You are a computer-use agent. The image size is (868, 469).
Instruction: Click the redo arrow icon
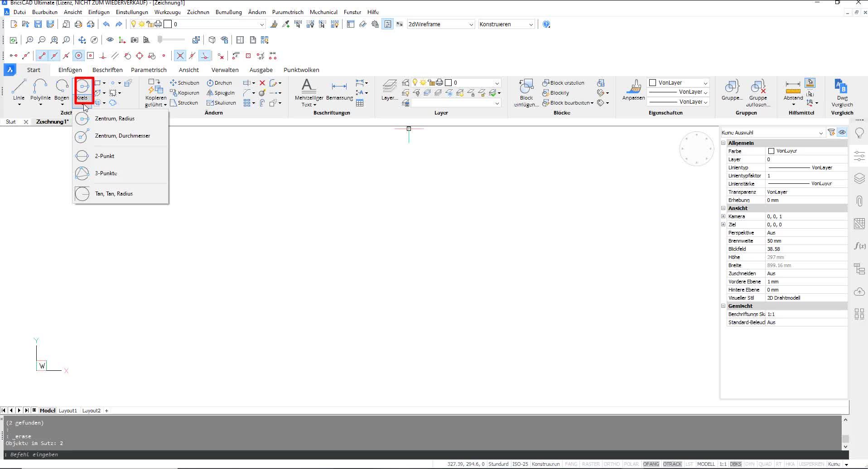pos(119,24)
